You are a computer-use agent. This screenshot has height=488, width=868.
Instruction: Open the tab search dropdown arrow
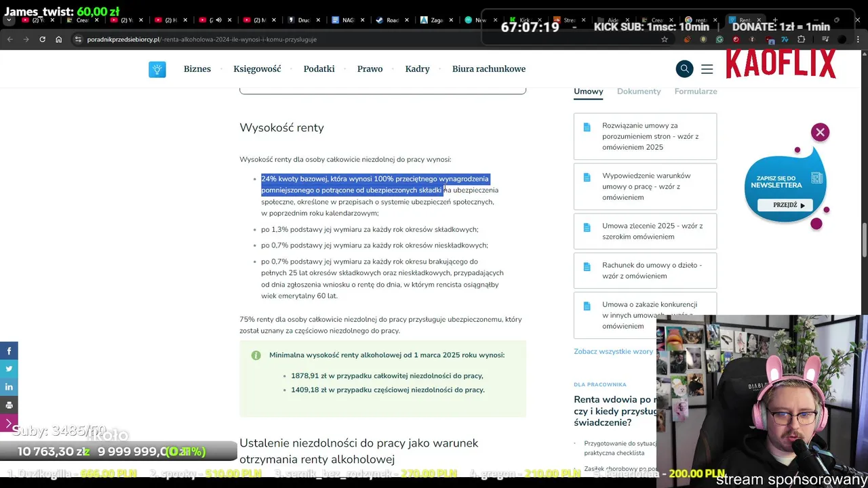click(x=9, y=20)
